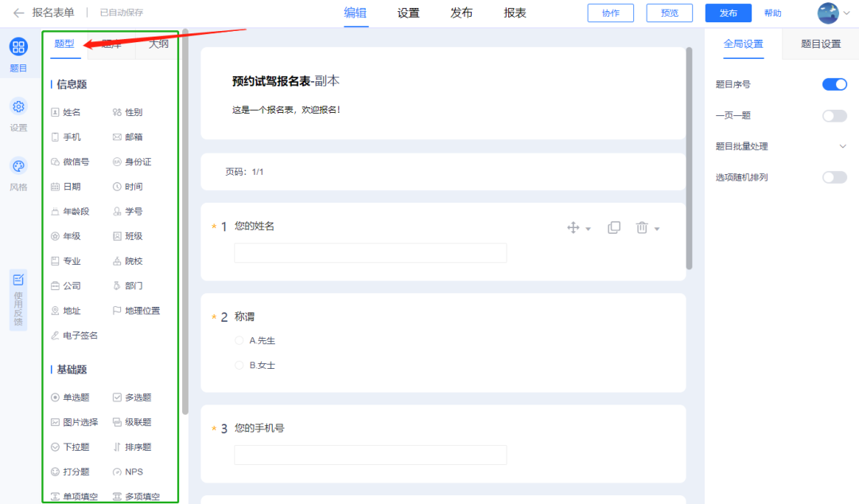Add a 日期 question type
This screenshot has height=504, width=859.
point(66,187)
